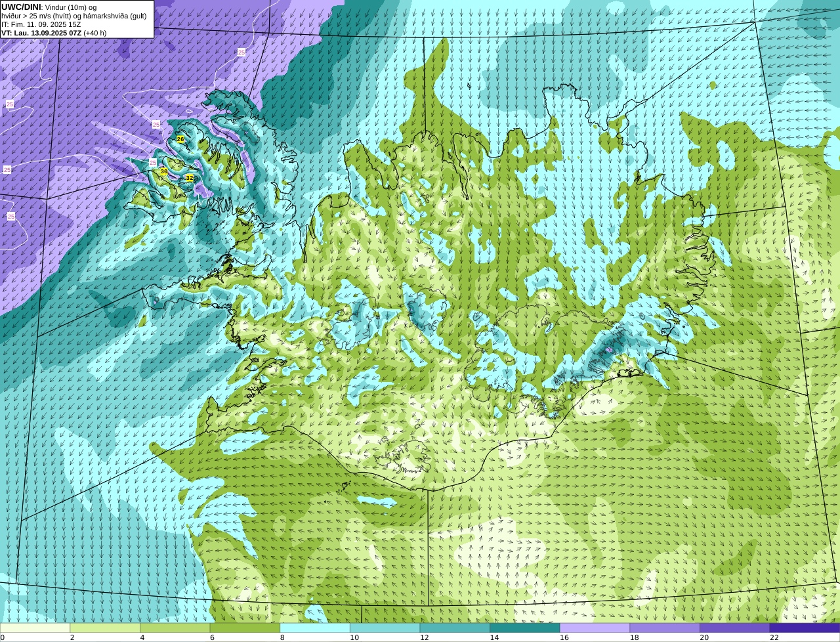The image size is (840, 642).
Task: Select the 14–16 m/s dark teal scale swatch
Action: [525, 628]
